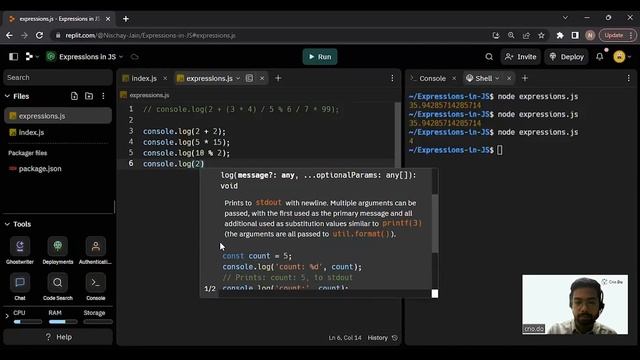Screen dimensions: 640x360
Task: Click the Deploy button
Action: coord(567,57)
